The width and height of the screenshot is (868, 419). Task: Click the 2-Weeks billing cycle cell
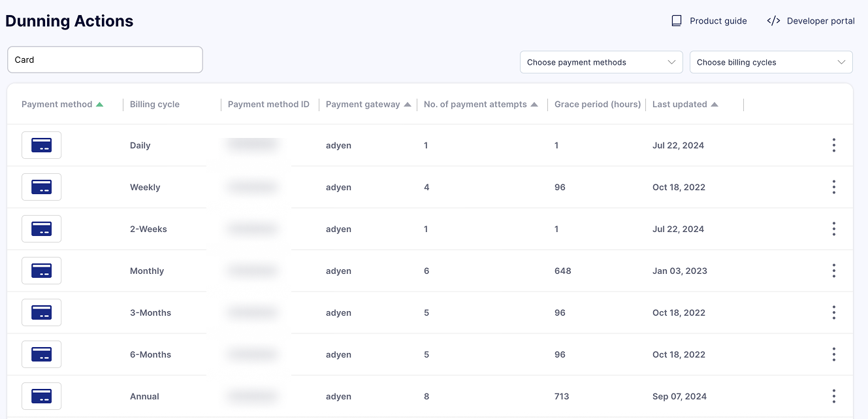coord(148,229)
